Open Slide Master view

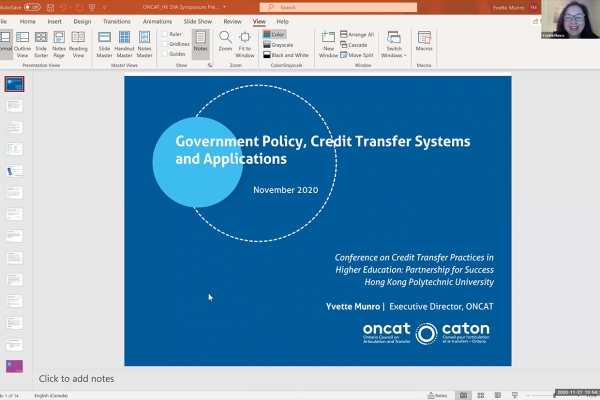[104, 44]
